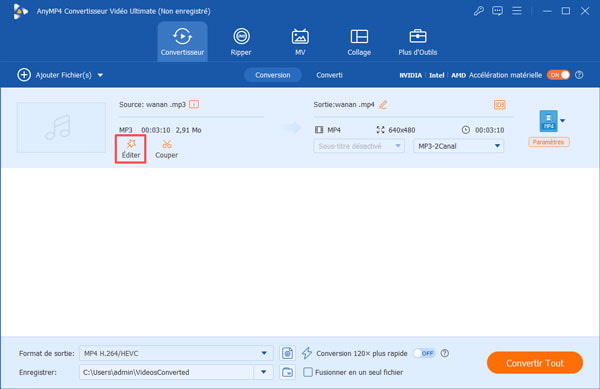Click the 640x480 resolution text
The image size is (600, 389).
[x=401, y=130]
